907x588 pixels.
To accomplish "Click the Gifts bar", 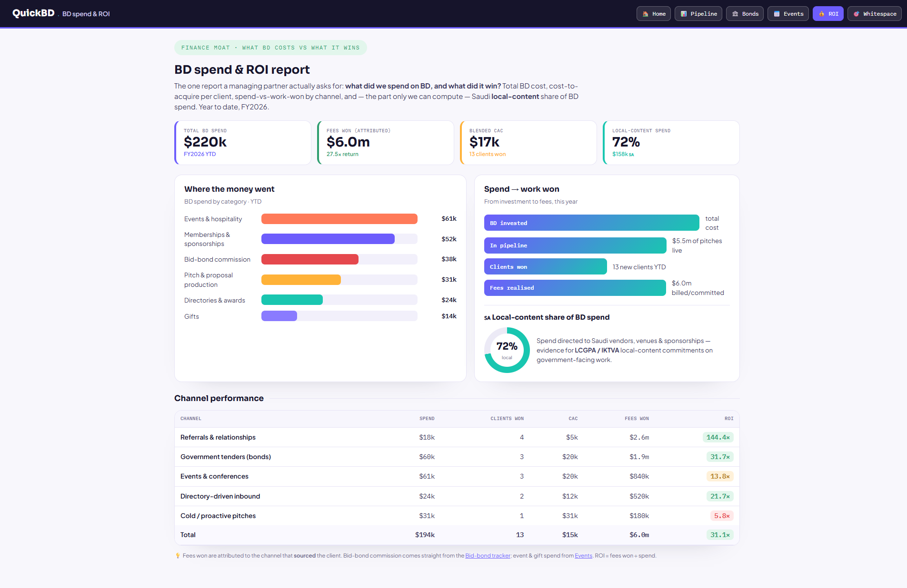I will coord(279,316).
